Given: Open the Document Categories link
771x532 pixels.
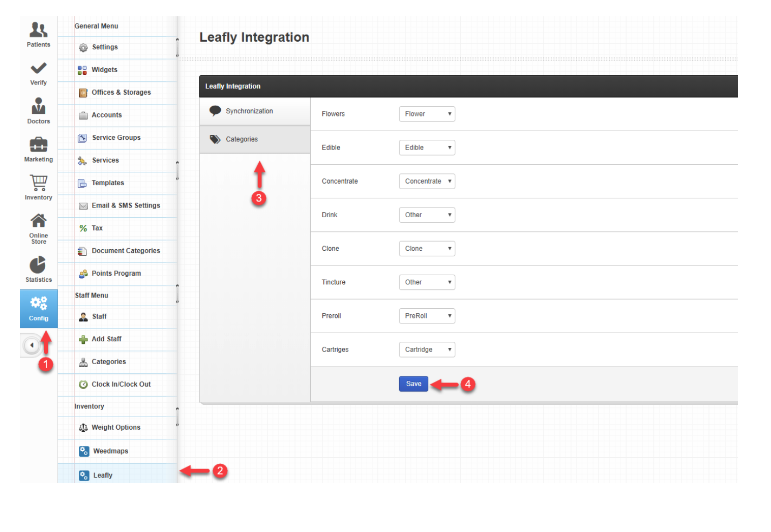Looking at the screenshot, I should pyautogui.click(x=126, y=251).
